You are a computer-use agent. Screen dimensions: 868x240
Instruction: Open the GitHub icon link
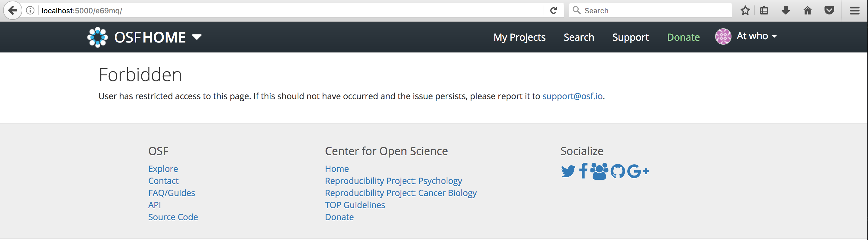(618, 171)
